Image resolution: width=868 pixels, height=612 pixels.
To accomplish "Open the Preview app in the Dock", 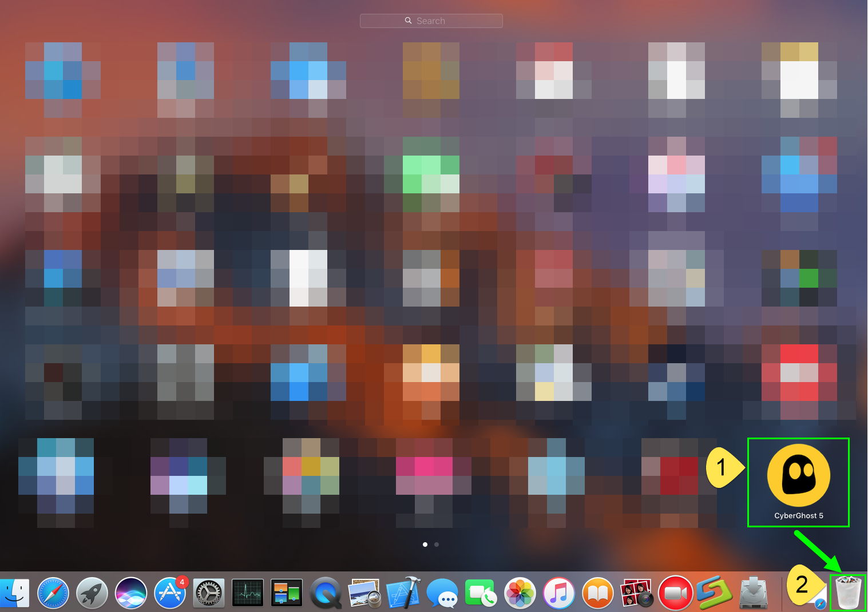I will [x=364, y=593].
